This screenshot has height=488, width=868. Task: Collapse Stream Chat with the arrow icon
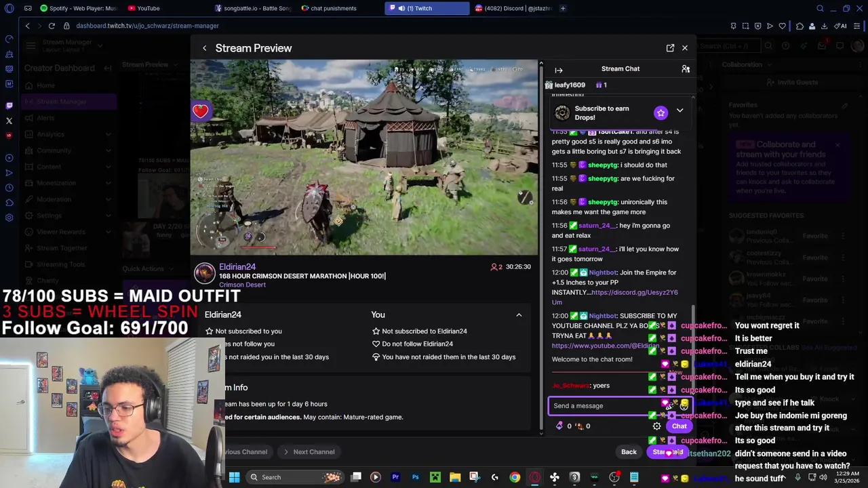[559, 70]
